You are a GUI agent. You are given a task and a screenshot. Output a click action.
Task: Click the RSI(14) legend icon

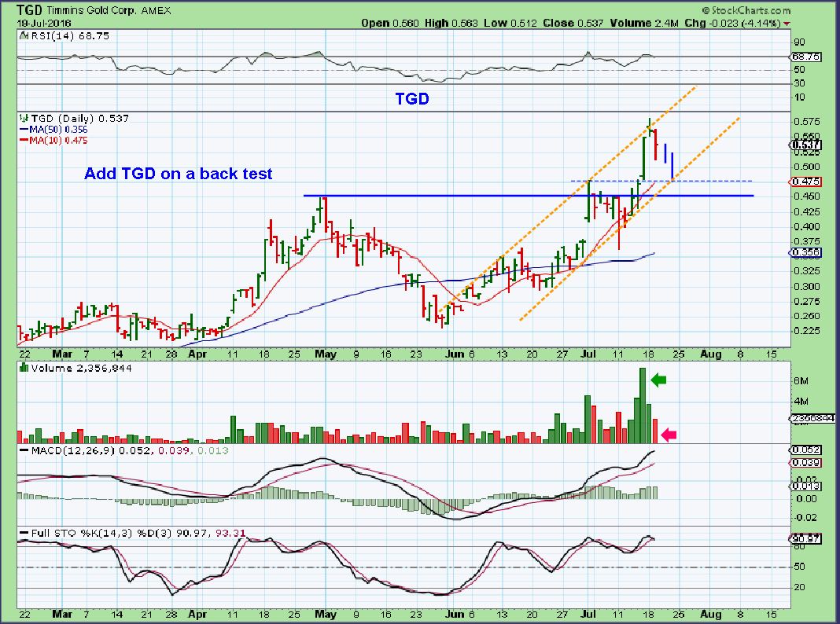coord(24,36)
